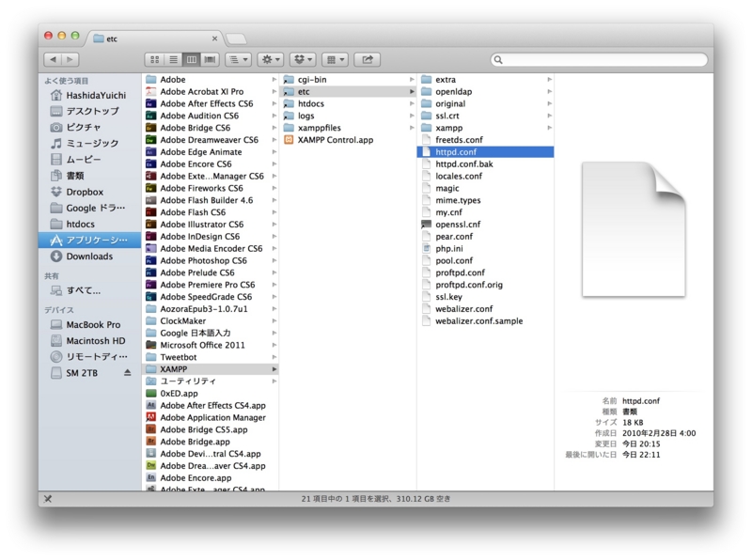This screenshot has height=560, width=752.
Task: Expand the cgi-bin folder arrow
Action: point(412,80)
